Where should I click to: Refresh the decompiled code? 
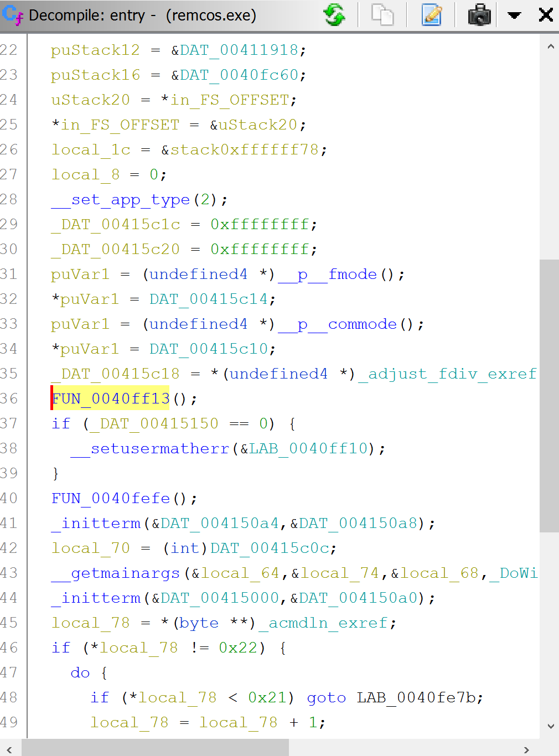[x=335, y=15]
